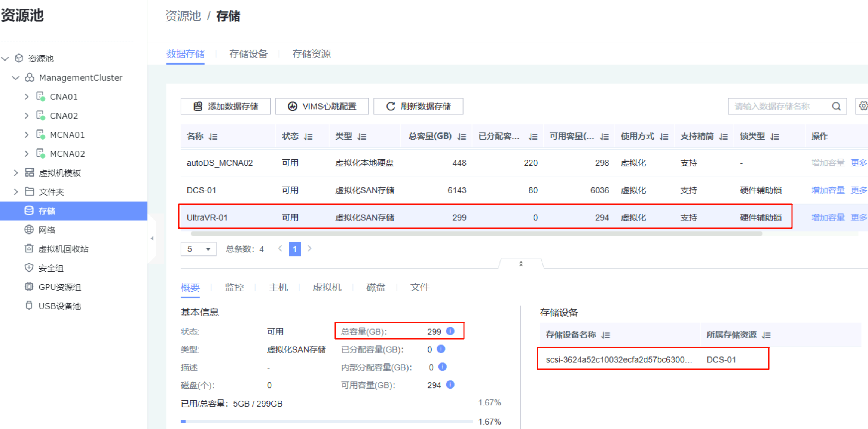This screenshot has height=429, width=868.
Task: Collapse the details panel double-chevron
Action: point(521,264)
